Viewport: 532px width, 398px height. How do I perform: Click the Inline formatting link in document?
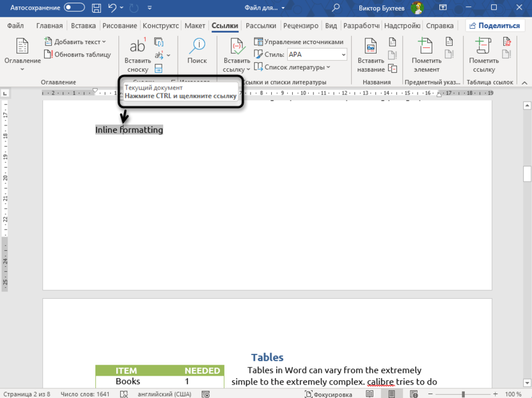(129, 130)
